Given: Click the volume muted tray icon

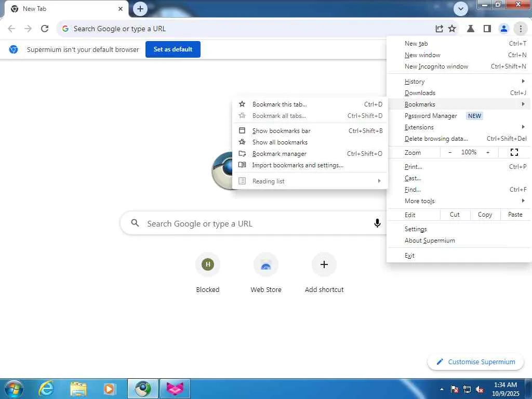Looking at the screenshot, I should point(480,389).
